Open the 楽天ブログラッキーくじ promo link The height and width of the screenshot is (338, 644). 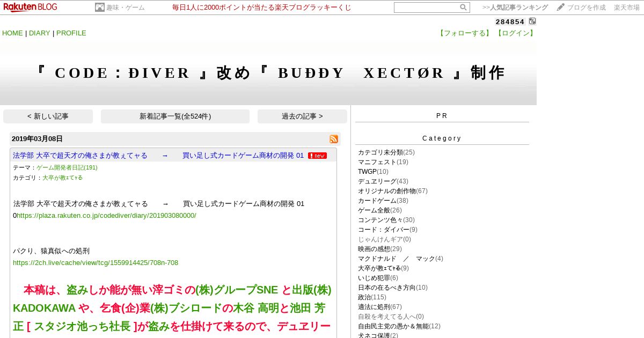tap(262, 8)
